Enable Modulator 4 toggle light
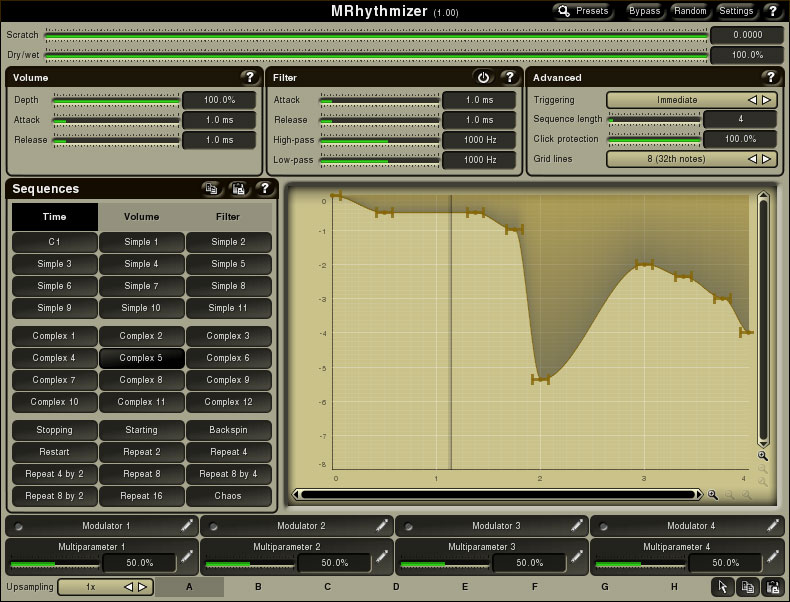Screen dimensions: 790x602 click(604, 526)
